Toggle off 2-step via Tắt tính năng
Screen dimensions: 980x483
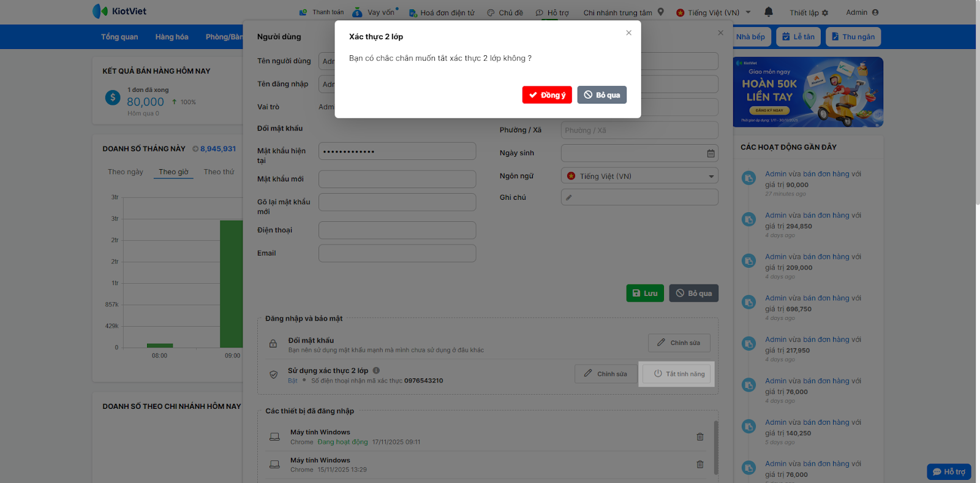coord(679,374)
